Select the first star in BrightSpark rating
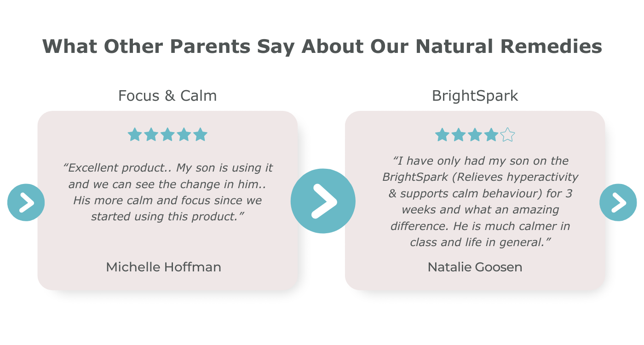 point(442,135)
